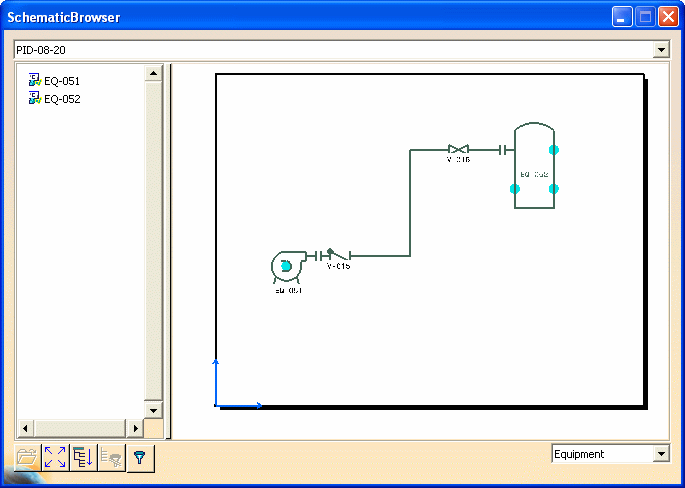Image resolution: width=685 pixels, height=488 pixels.
Task: Select the check valve symbol V-015
Action: point(336,255)
